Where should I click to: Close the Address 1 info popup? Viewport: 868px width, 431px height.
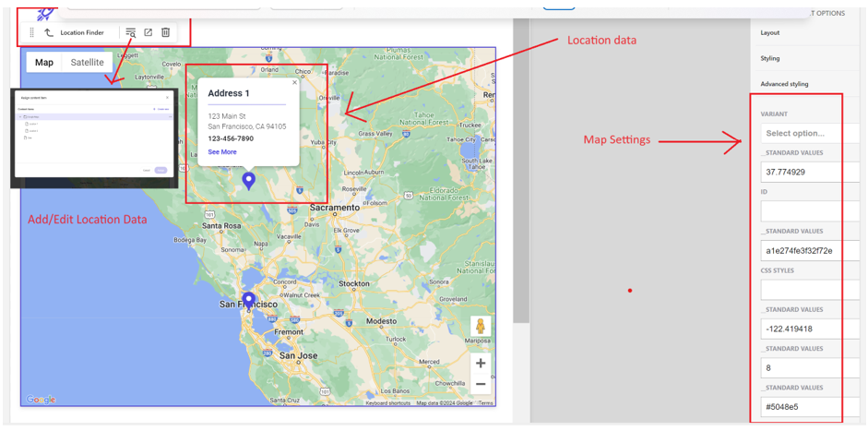294,82
